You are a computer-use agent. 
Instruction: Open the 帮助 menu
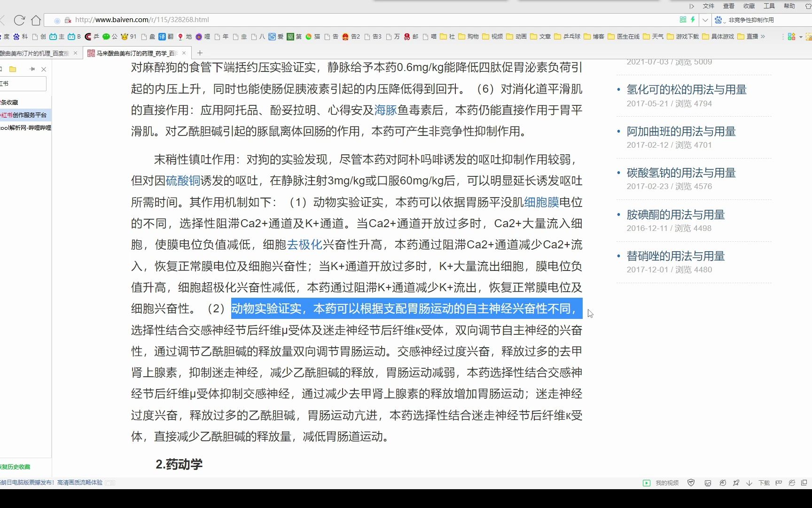(x=789, y=6)
